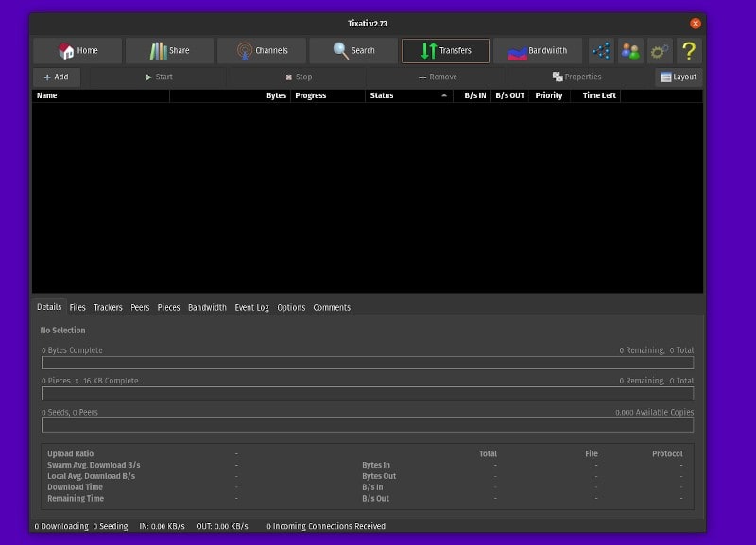
Task: Close the Tixati window
Action: (x=696, y=23)
